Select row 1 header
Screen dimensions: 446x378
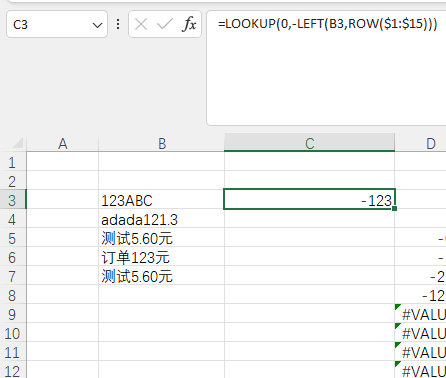[x=12, y=162]
